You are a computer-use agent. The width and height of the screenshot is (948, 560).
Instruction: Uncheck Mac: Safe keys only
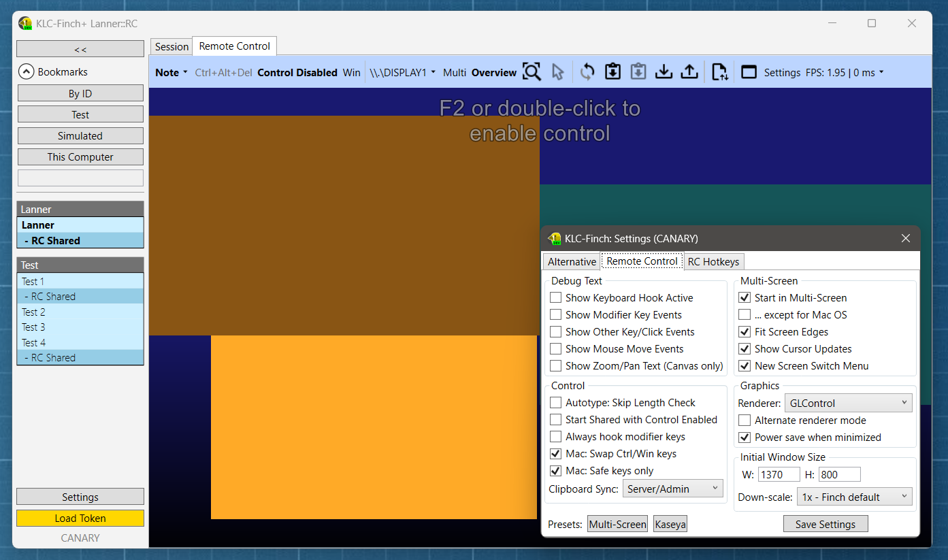coord(556,470)
